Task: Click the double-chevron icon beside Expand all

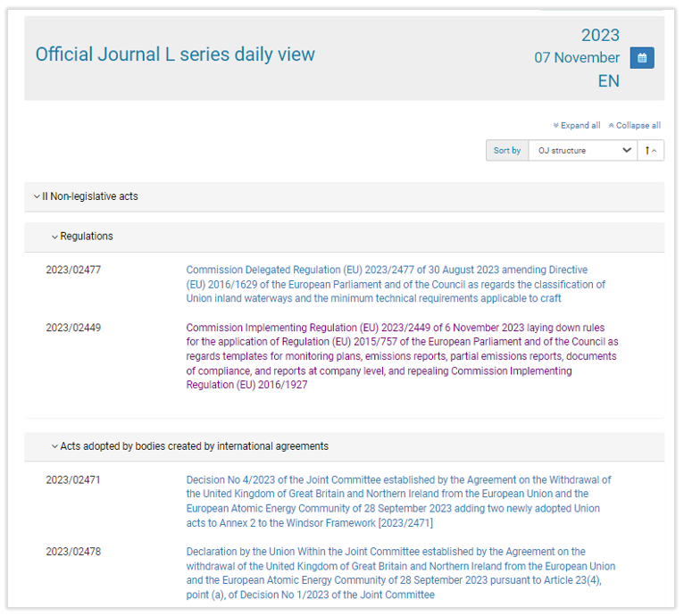Action: pos(555,126)
